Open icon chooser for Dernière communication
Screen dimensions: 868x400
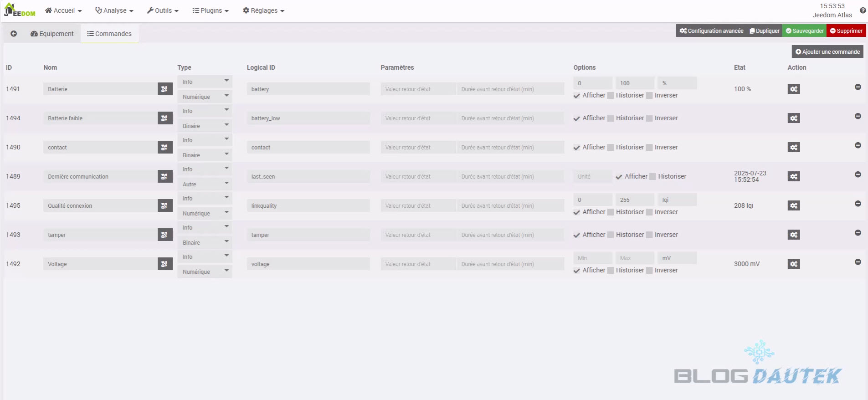click(164, 177)
